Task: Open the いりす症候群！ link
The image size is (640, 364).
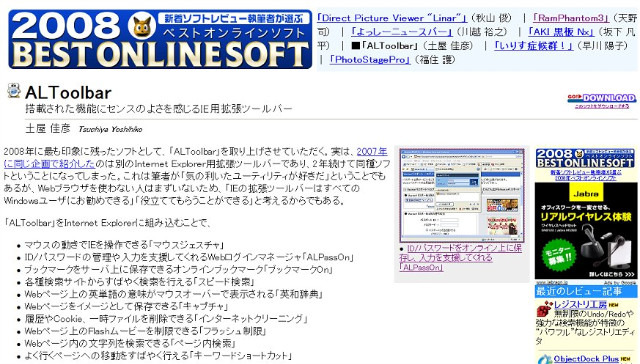Action: 534,46
